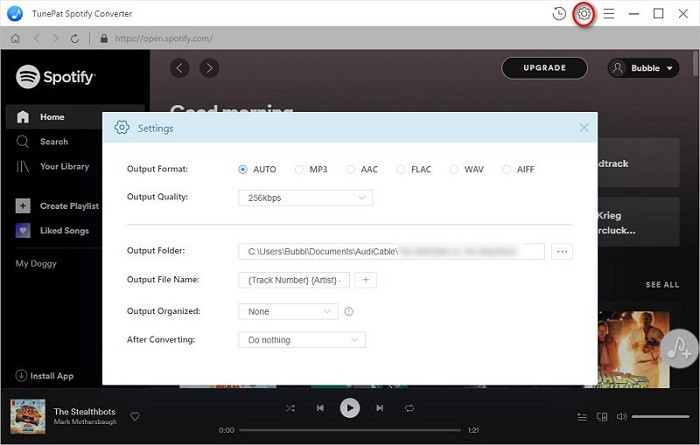Navigate back with Spotify's round arrow button
This screenshot has height=445, width=700.
(x=179, y=68)
